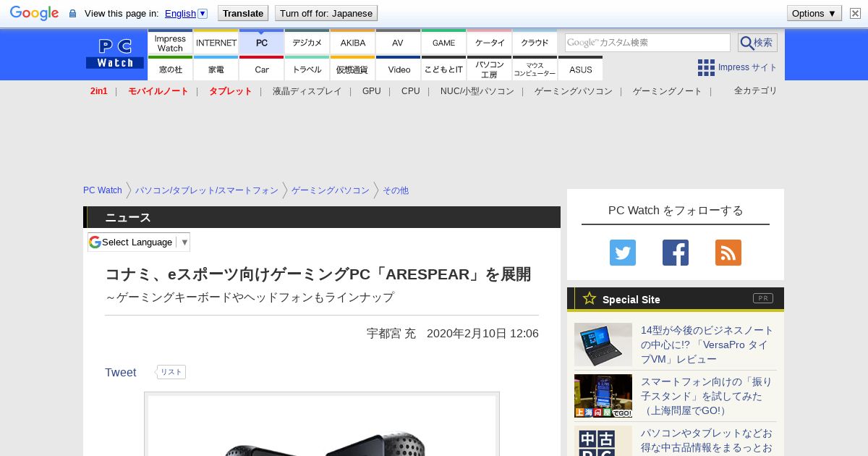Open the GPU category link
Image resolution: width=868 pixels, height=456 pixels.
click(x=372, y=91)
